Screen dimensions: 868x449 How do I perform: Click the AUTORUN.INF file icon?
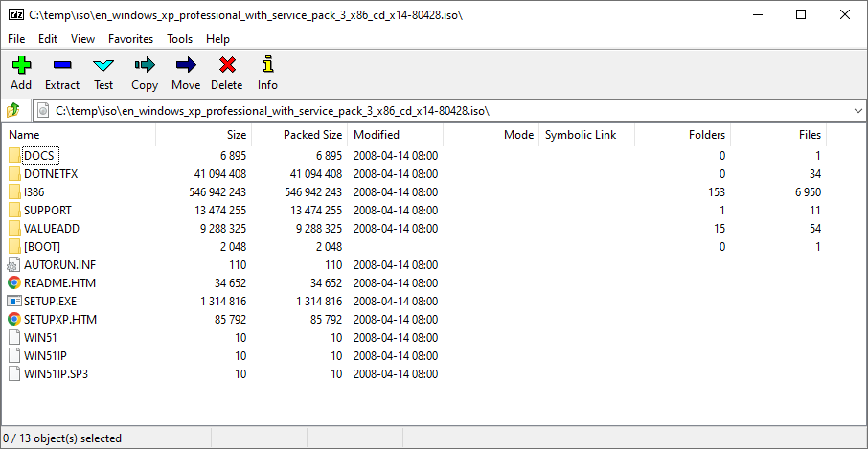tap(15, 265)
